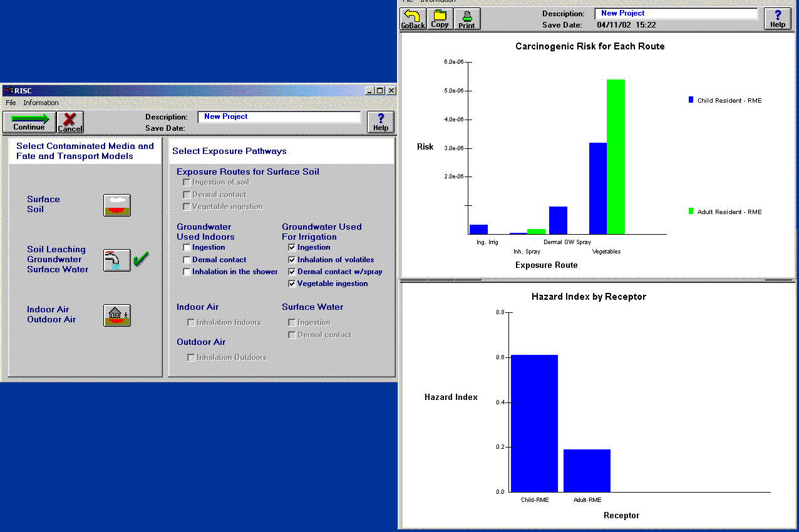The image size is (799, 532).
Task: Click the blue Child Resident - RME legend swatch
Action: (691, 100)
